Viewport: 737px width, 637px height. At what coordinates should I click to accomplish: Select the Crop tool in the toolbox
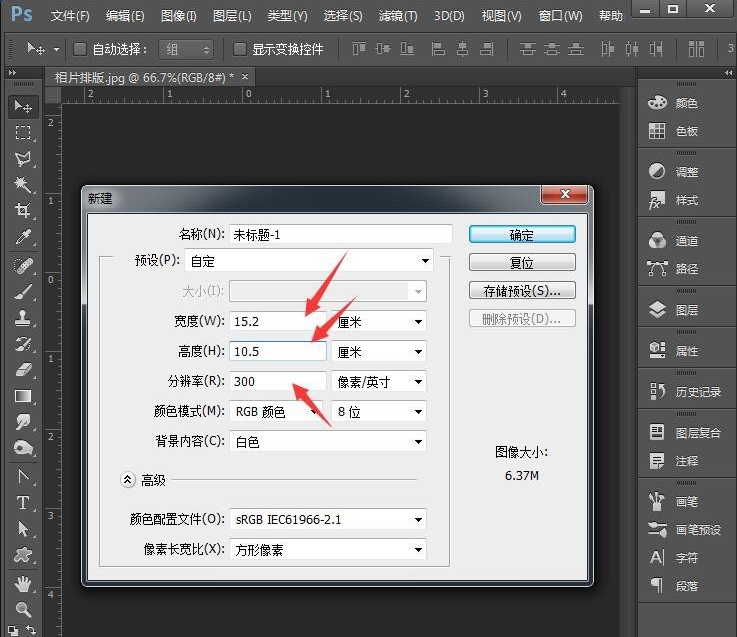pos(22,211)
